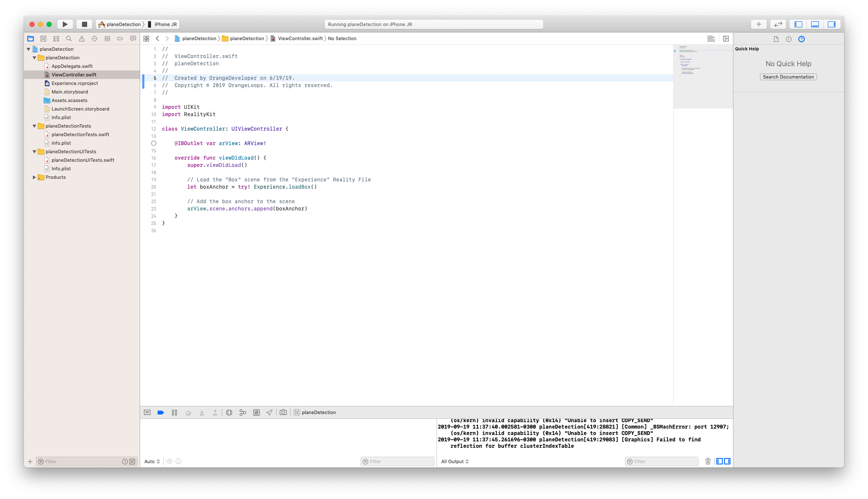
Task: Show only recent files clock filter
Action: pos(125,461)
